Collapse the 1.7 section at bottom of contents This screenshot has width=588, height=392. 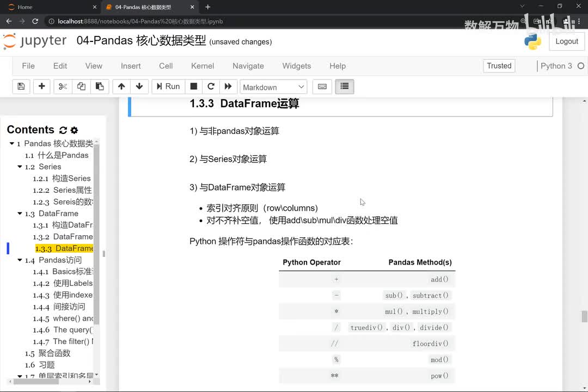20,376
